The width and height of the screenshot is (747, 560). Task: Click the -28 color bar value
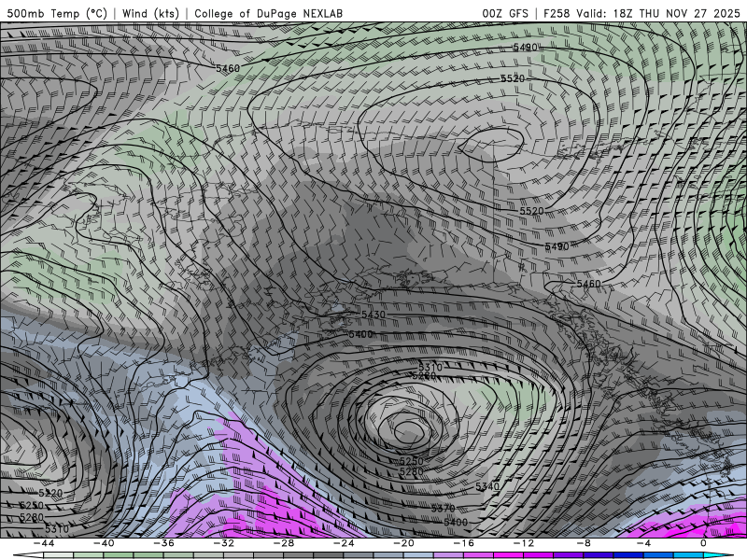(x=284, y=543)
